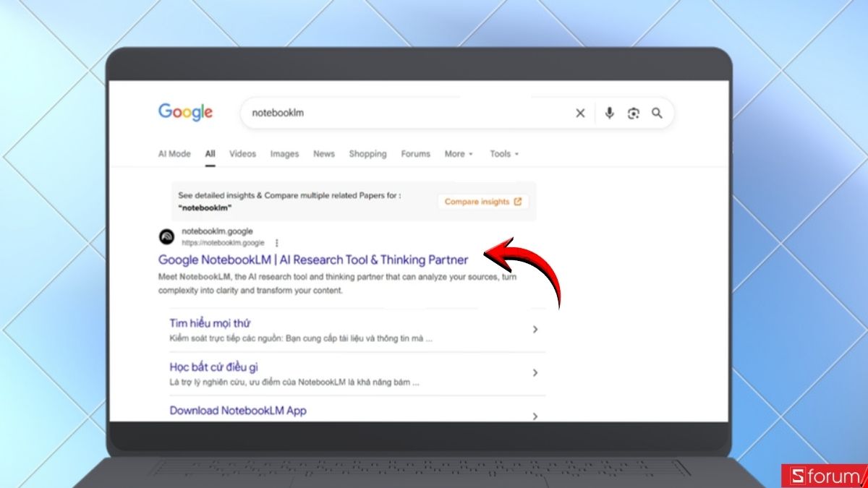Go to Forums results tab
868x488 pixels.
pos(415,154)
